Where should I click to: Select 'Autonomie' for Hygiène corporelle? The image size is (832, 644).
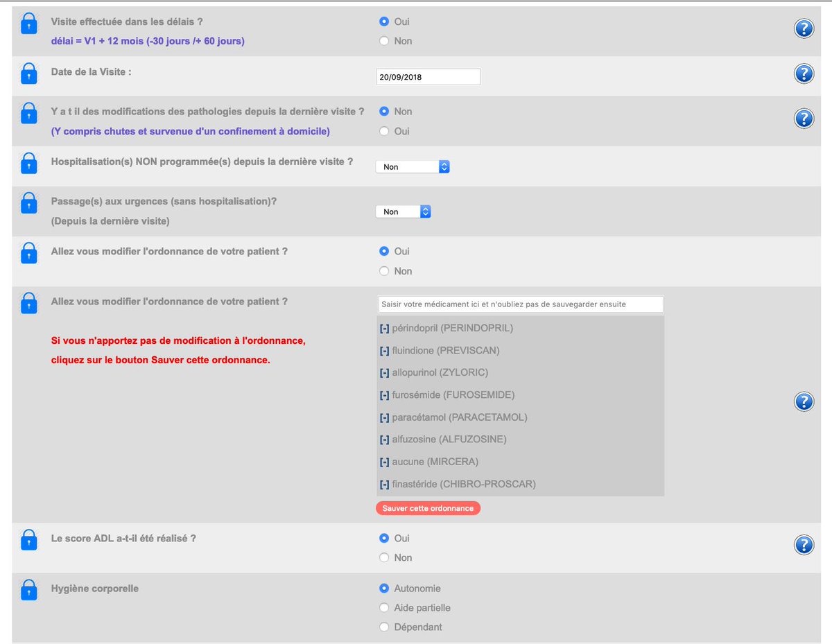coord(384,589)
